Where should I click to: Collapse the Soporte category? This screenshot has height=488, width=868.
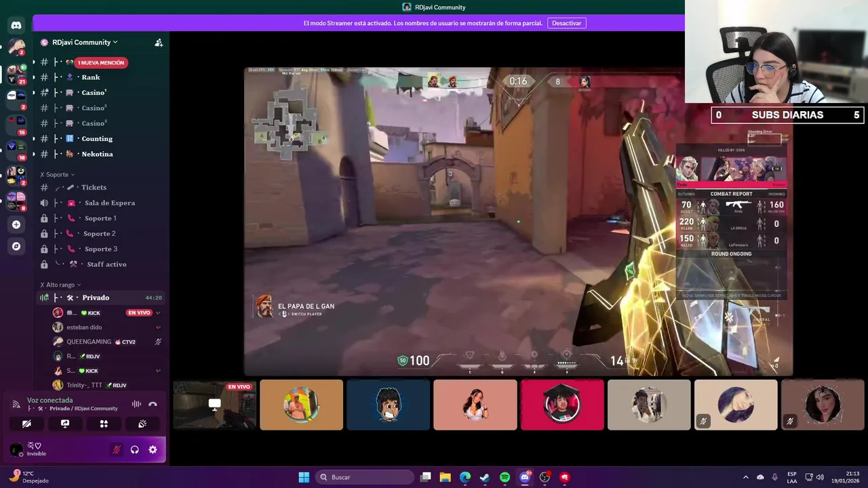57,174
